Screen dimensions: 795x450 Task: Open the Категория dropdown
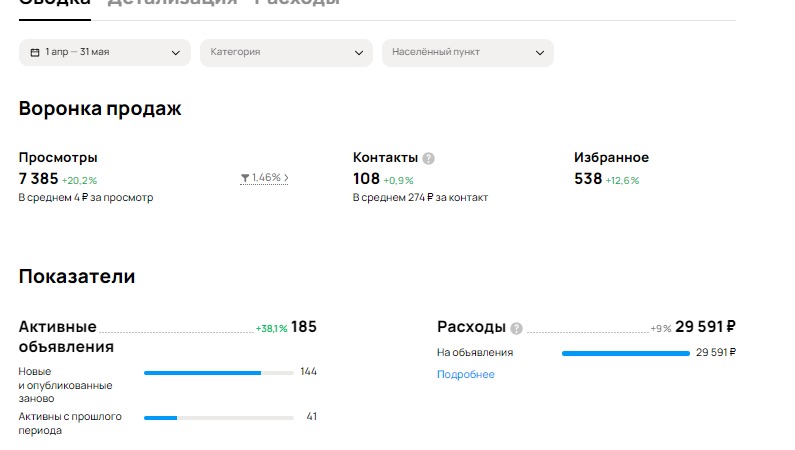pyautogui.click(x=286, y=52)
